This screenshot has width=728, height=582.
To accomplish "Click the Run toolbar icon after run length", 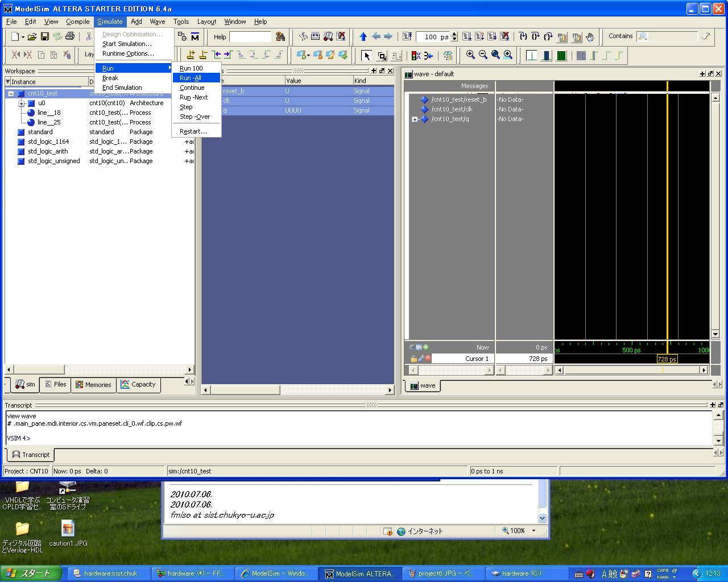I will click(x=466, y=37).
